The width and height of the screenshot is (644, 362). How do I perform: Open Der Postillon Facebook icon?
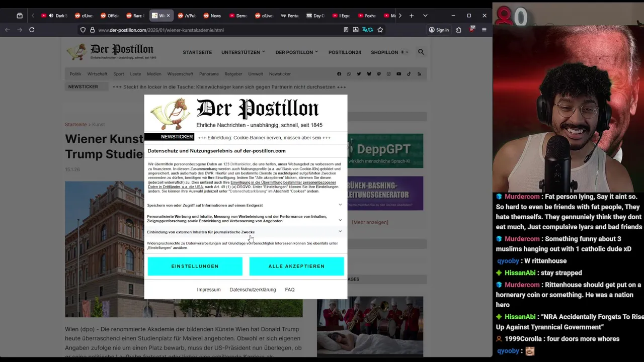(339, 74)
